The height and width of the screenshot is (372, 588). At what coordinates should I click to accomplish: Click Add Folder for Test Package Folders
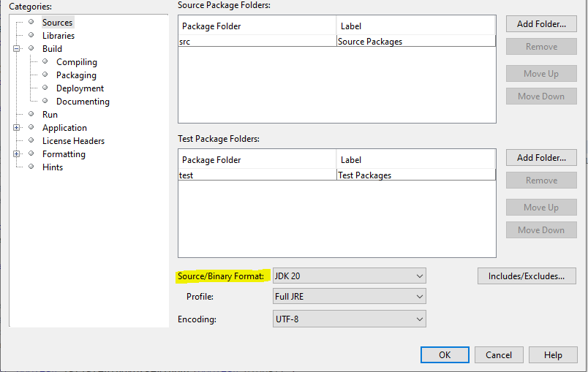click(541, 158)
